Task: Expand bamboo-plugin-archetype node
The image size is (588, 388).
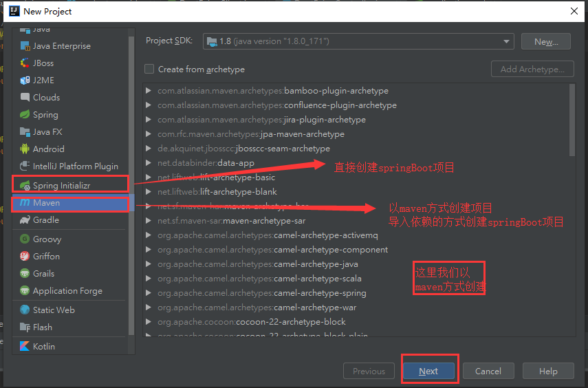Action: coord(149,90)
